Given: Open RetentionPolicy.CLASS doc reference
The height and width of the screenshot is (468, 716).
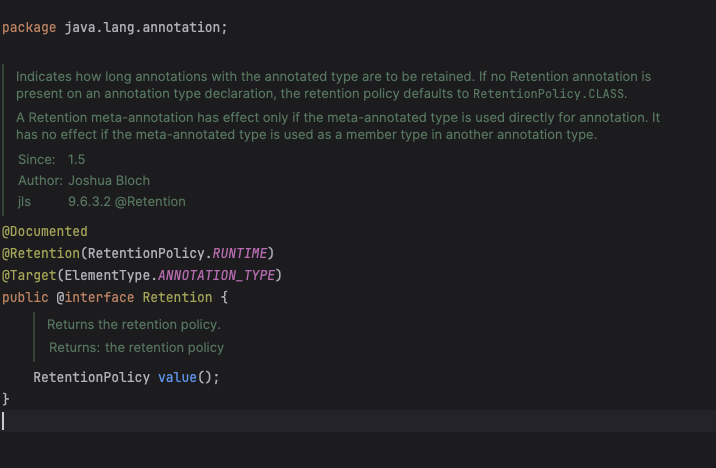Looking at the screenshot, I should coord(548,94).
